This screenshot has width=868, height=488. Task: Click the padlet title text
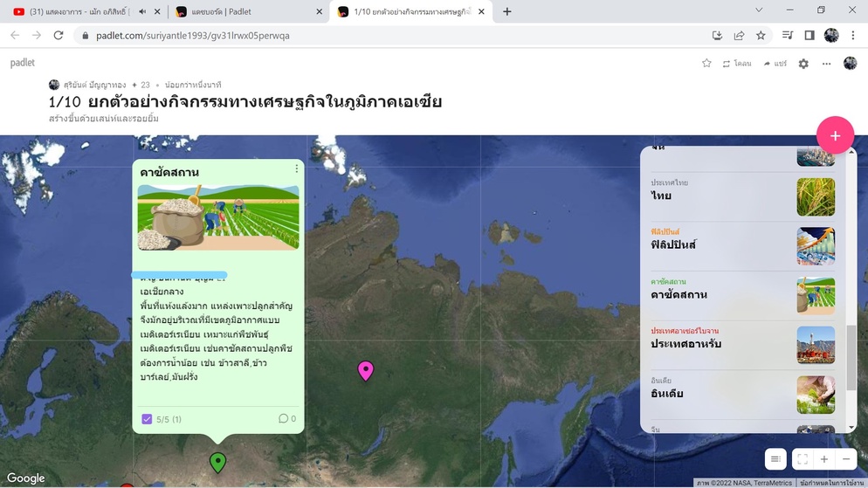pyautogui.click(x=245, y=102)
